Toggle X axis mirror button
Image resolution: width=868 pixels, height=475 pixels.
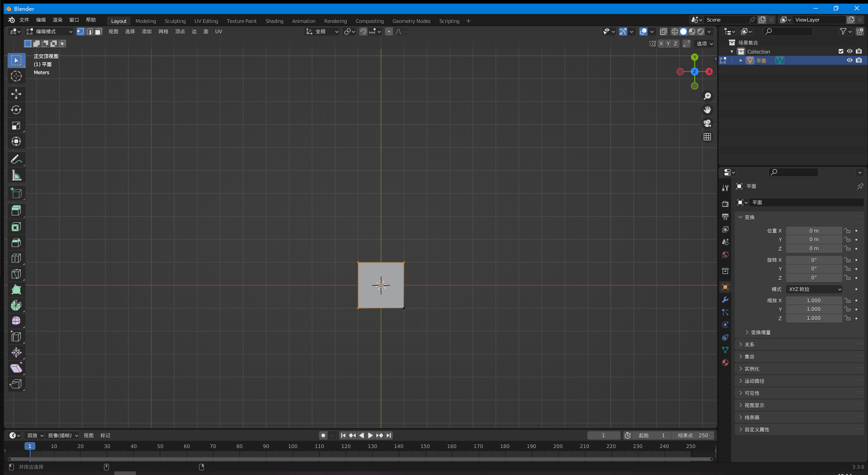(x=661, y=44)
